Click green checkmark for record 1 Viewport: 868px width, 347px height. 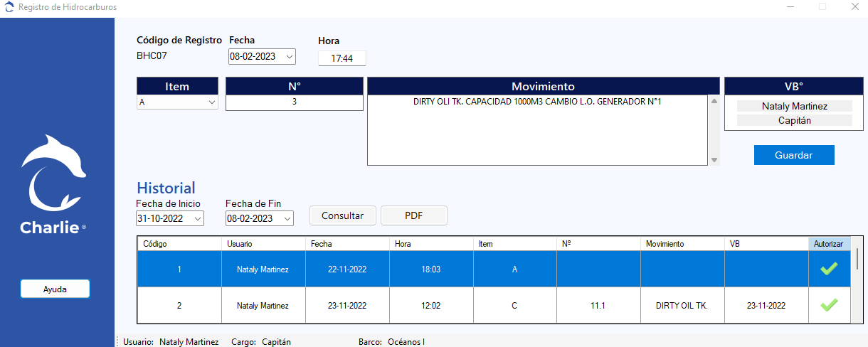pyautogui.click(x=829, y=269)
